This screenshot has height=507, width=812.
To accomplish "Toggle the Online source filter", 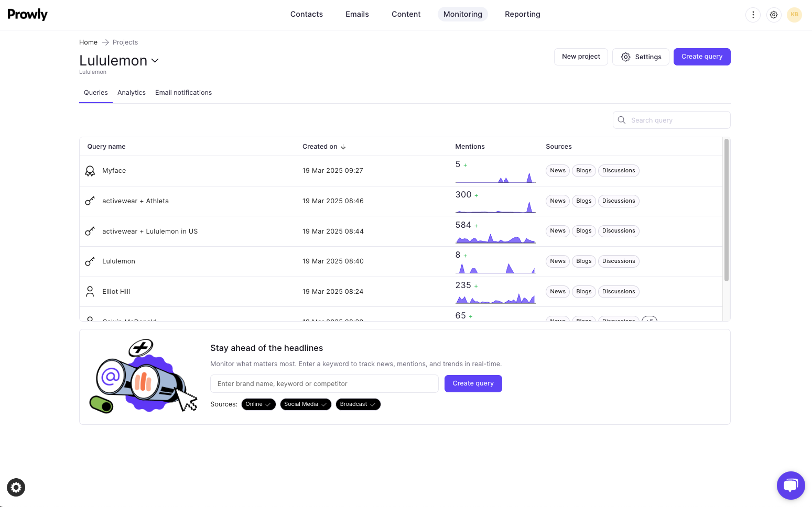I will (258, 404).
